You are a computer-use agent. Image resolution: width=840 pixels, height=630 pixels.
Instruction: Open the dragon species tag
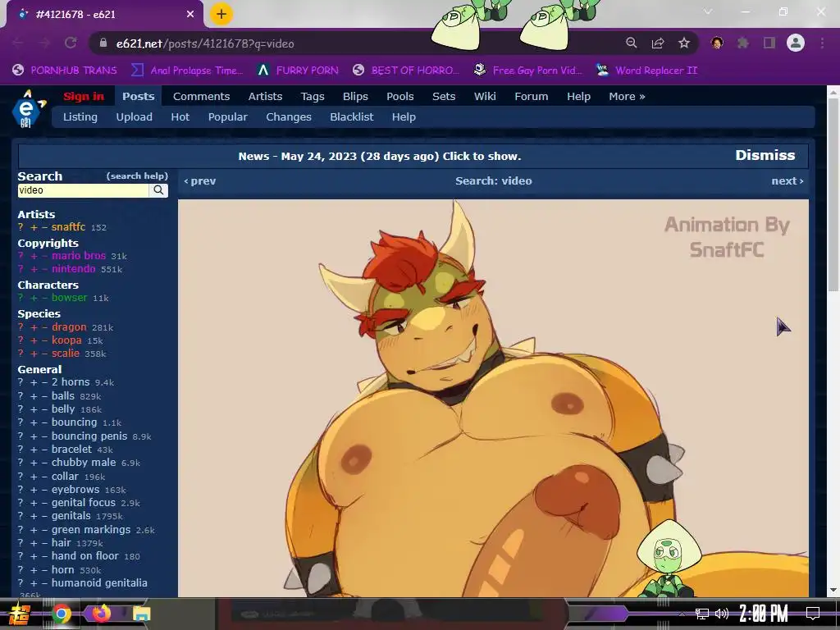click(69, 326)
